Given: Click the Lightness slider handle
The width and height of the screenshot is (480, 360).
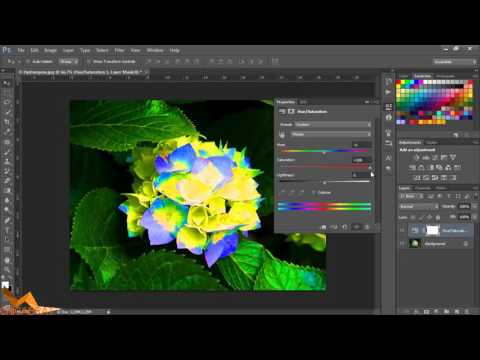Looking at the screenshot, I should pyautogui.click(x=324, y=183).
